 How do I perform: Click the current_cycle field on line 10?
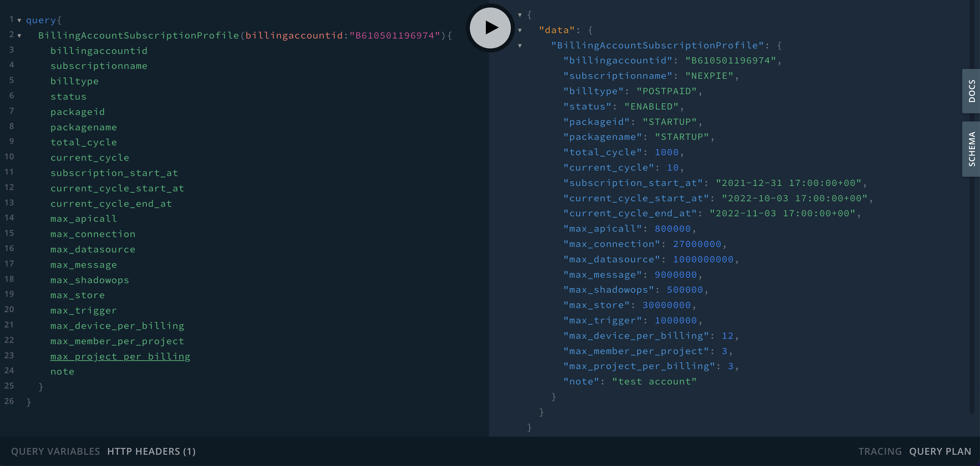(90, 158)
